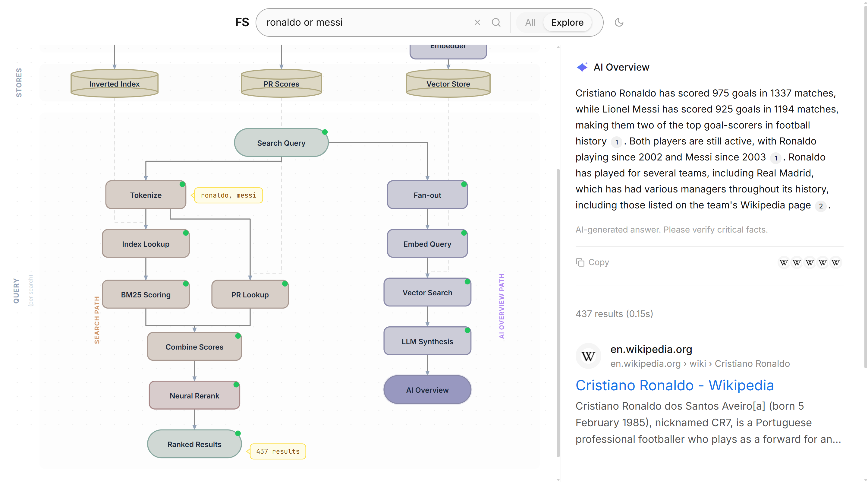Click the AI Overview sparkle icon
Image resolution: width=868 pixels, height=482 pixels.
tap(582, 67)
